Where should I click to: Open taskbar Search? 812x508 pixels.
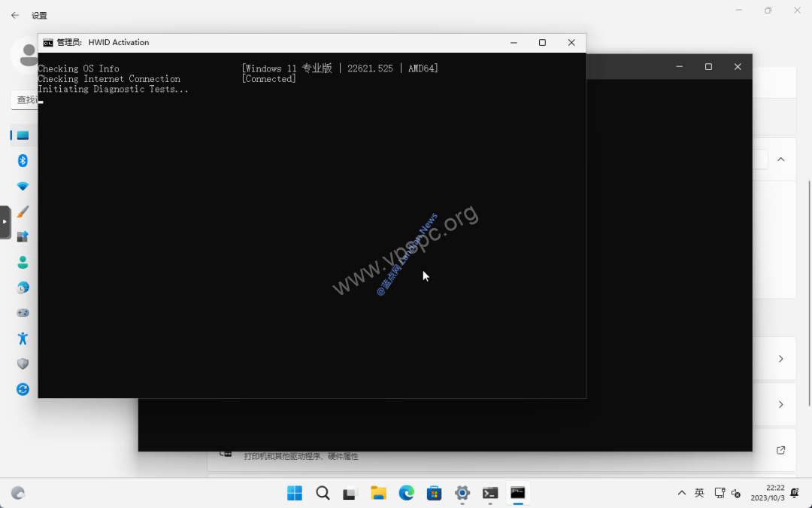tap(323, 493)
